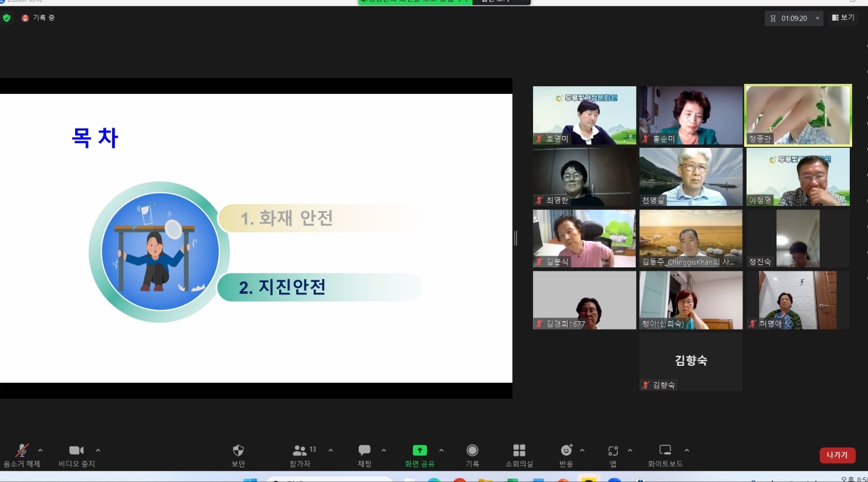Expand the 참가자 options caret

click(x=331, y=450)
